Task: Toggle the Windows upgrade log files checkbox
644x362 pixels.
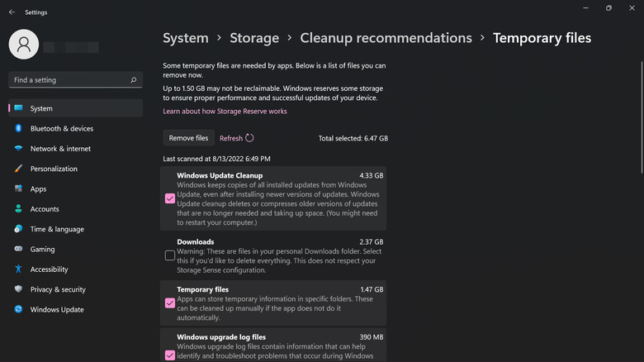Action: 170,355
